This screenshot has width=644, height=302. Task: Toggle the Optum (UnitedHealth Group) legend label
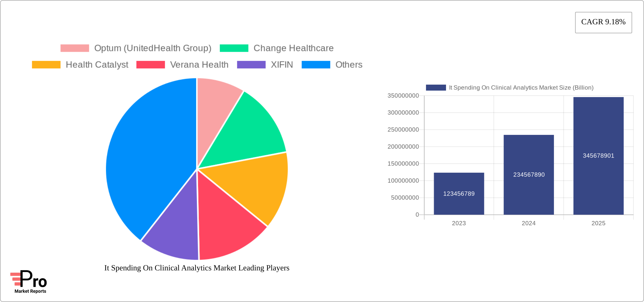[153, 48]
